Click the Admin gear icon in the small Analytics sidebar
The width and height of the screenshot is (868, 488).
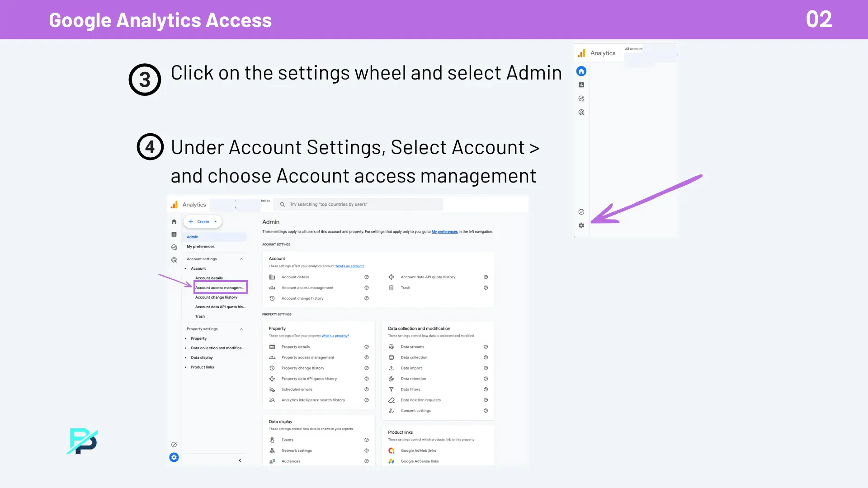click(581, 225)
